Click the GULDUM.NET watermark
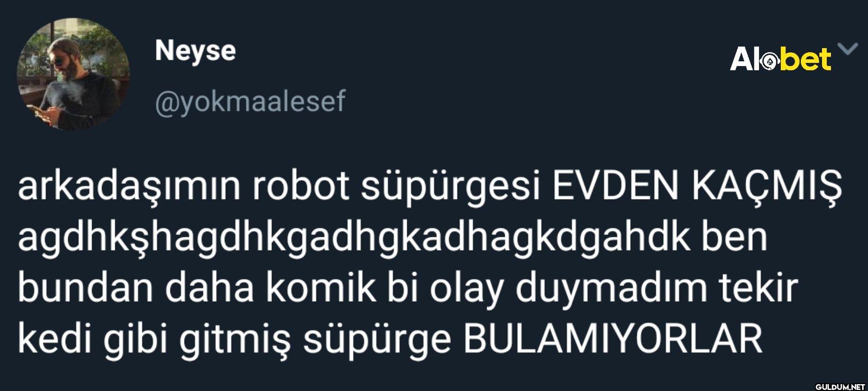Screen dimensions: 868x391 click(x=839, y=386)
